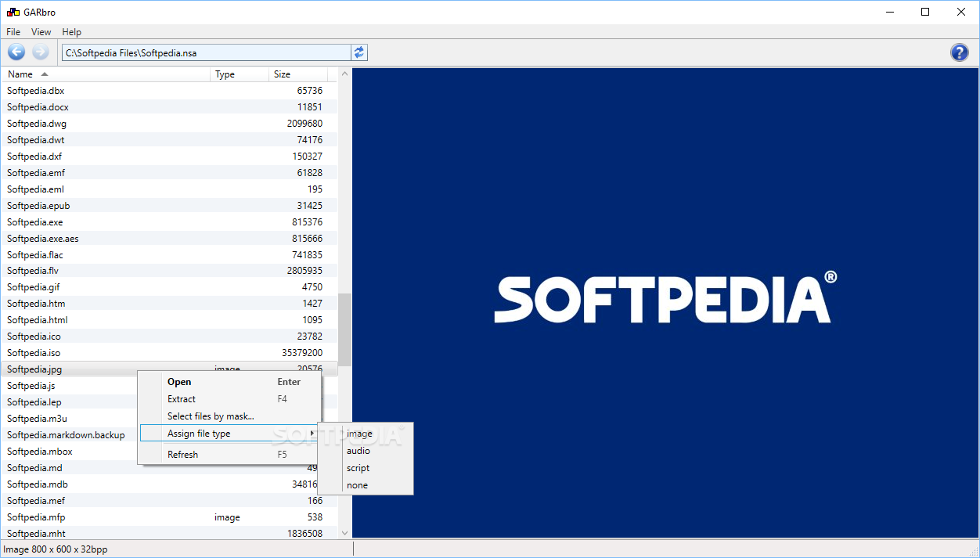980x558 pixels.
Task: Choose Refresh in the context menu
Action: (229, 455)
